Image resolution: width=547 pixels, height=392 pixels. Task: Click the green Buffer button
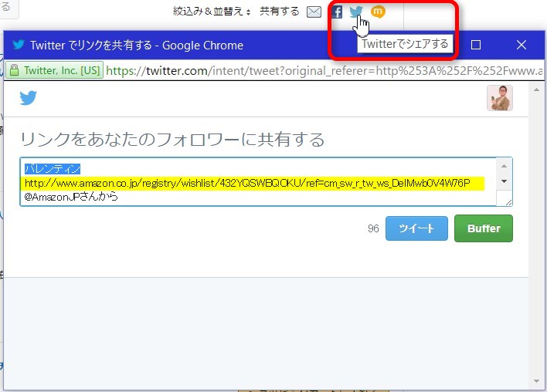coord(484,228)
